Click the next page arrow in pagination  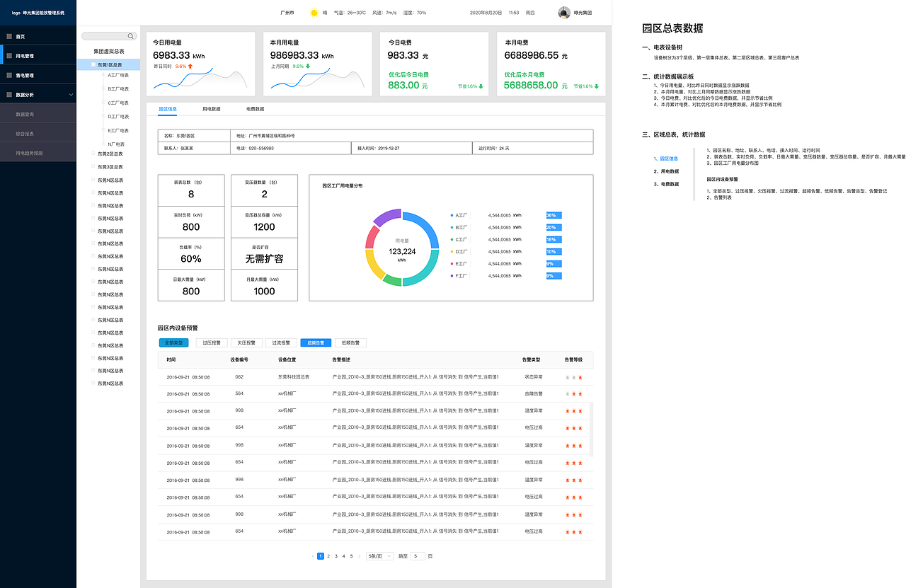click(360, 556)
